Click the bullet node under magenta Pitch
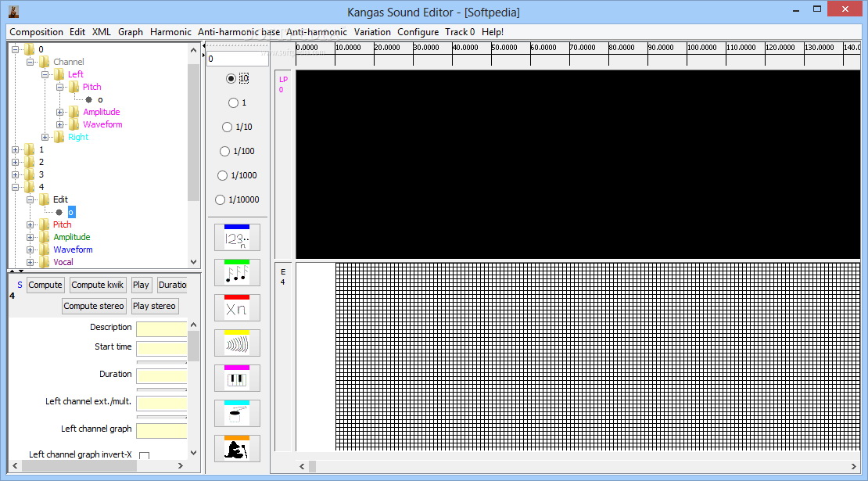868x481 pixels. click(x=88, y=99)
